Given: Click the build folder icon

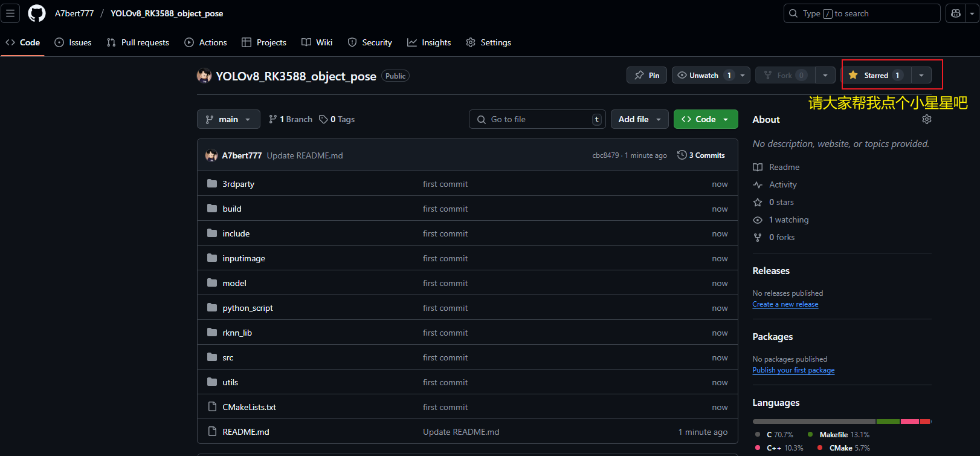Looking at the screenshot, I should click(x=212, y=208).
